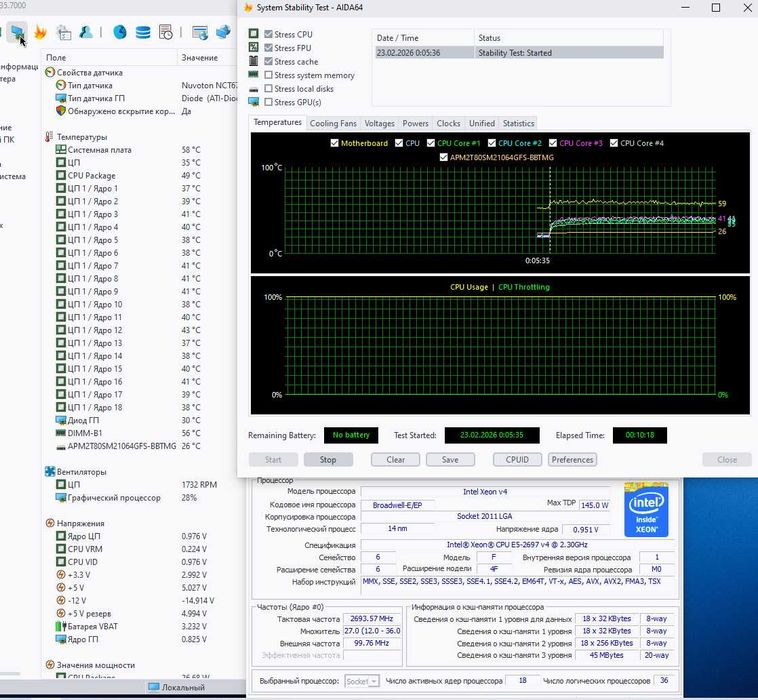Click the Поле column header

coord(109,58)
